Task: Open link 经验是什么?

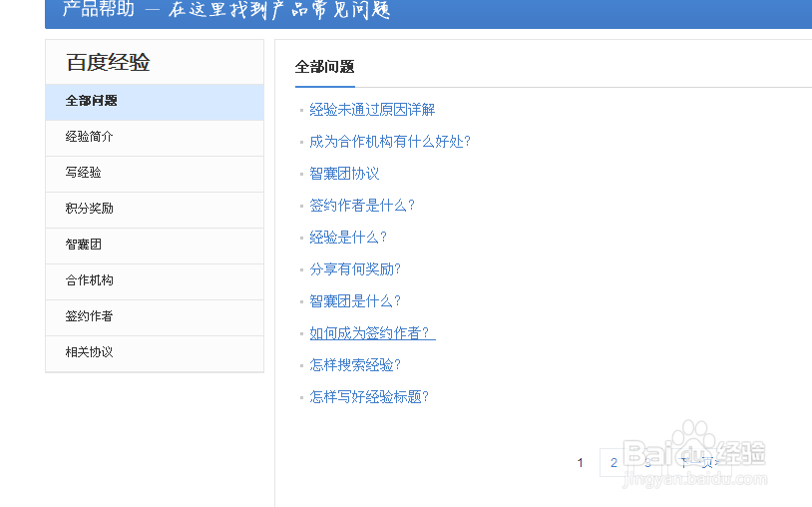Action: [x=348, y=238]
